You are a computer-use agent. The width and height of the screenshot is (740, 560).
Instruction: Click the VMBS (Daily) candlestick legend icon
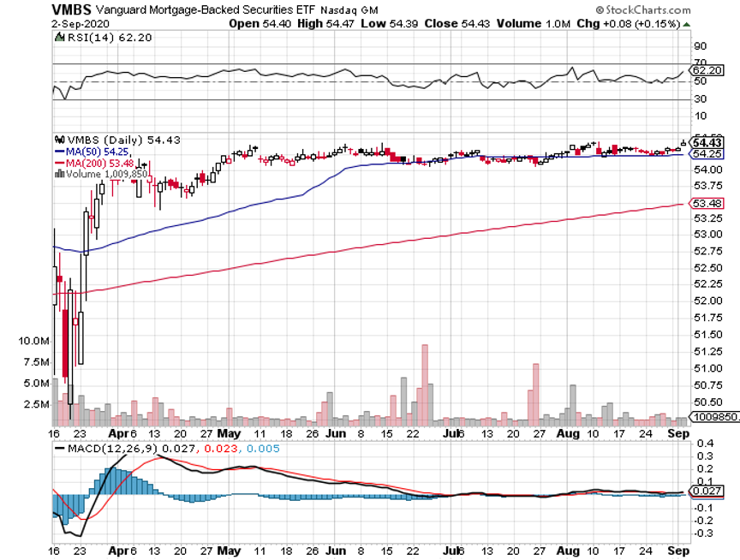pyautogui.click(x=59, y=140)
